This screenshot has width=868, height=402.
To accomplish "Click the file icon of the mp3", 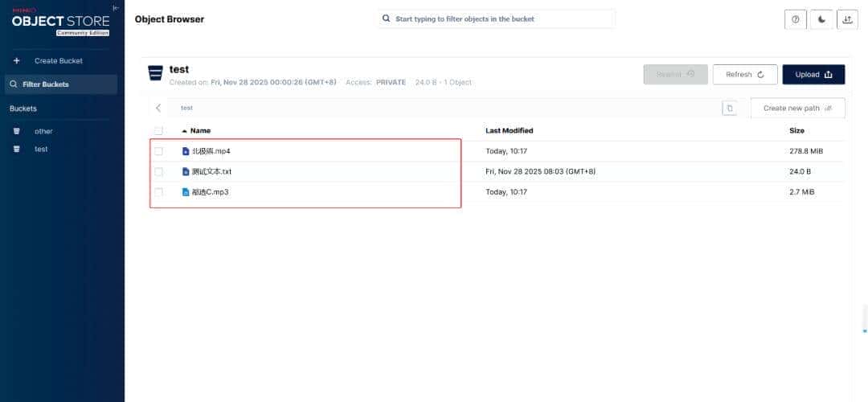I will coord(186,192).
